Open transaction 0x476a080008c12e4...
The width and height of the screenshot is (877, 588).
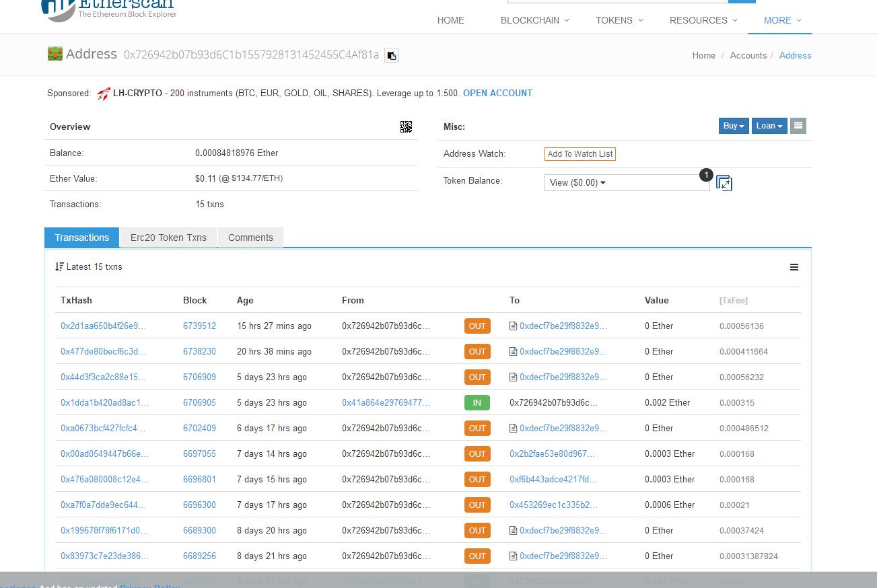point(104,480)
